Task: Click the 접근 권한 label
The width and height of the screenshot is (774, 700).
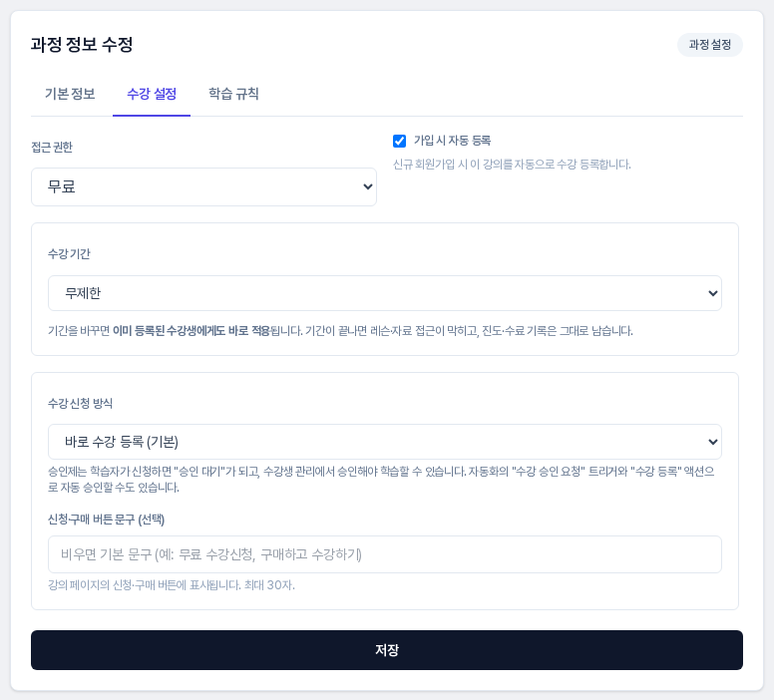Action: click(52, 148)
